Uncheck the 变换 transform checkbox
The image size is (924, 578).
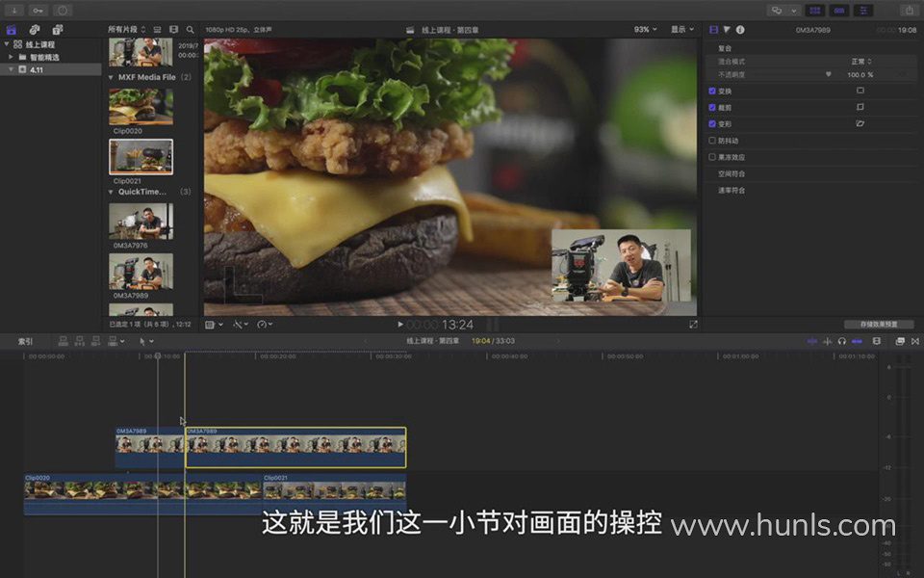(712, 91)
